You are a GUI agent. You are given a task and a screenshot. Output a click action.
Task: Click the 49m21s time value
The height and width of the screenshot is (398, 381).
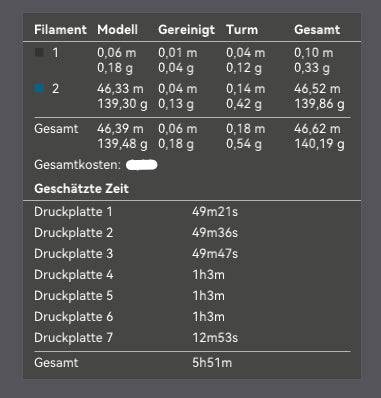point(215,212)
